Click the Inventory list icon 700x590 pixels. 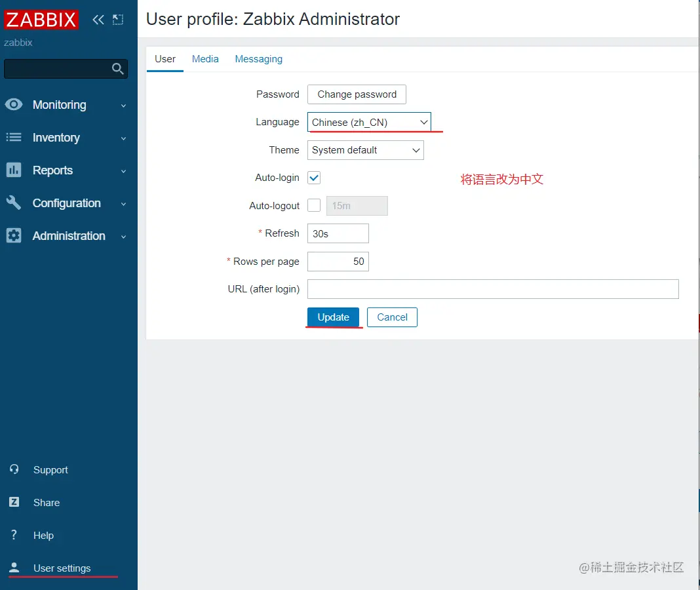tap(14, 137)
